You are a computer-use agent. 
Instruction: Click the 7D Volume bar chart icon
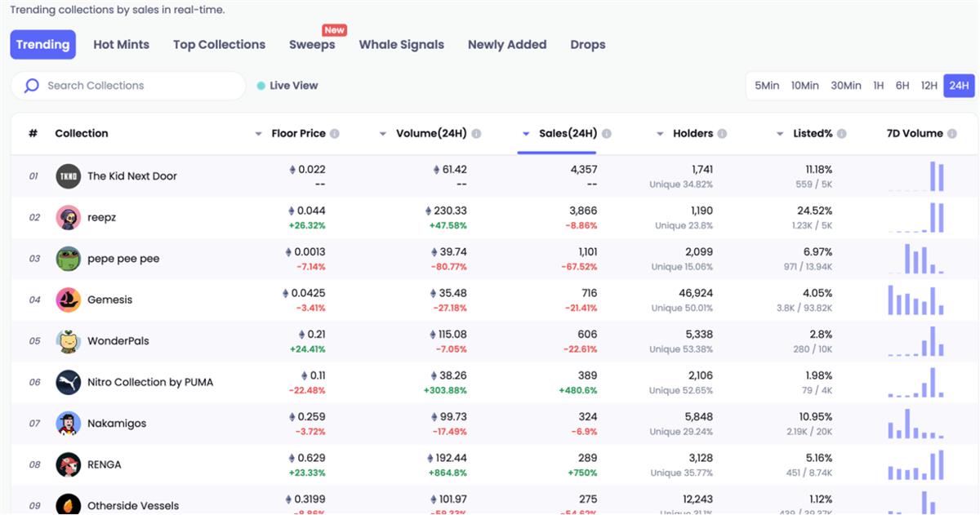952,134
